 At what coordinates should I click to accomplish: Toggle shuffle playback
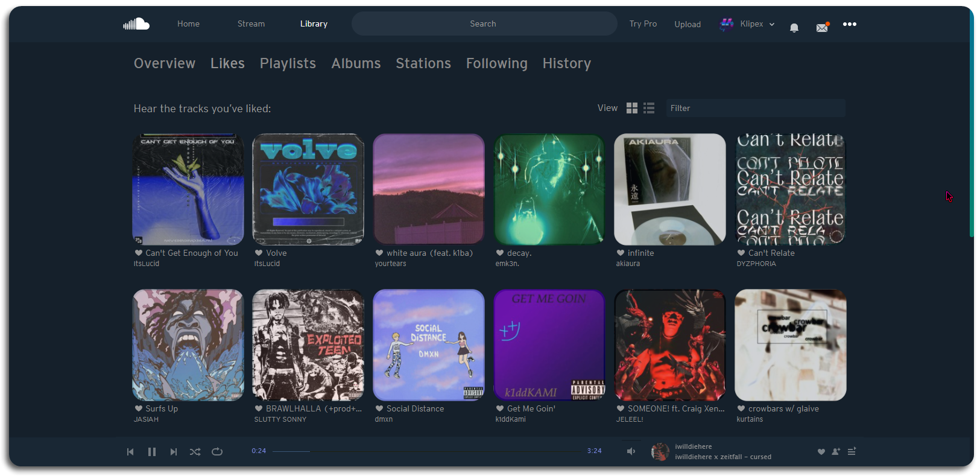click(x=195, y=452)
